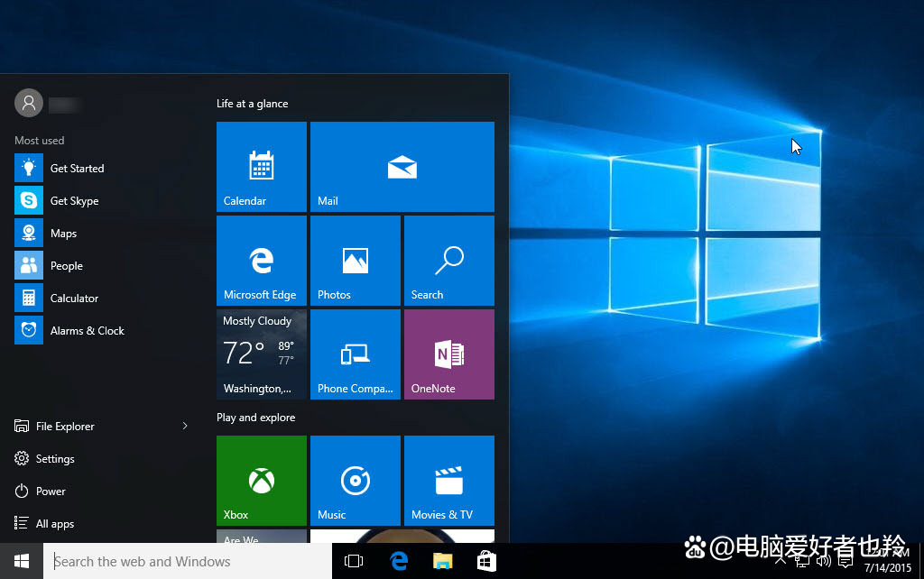Open the Search tile

[x=449, y=261]
